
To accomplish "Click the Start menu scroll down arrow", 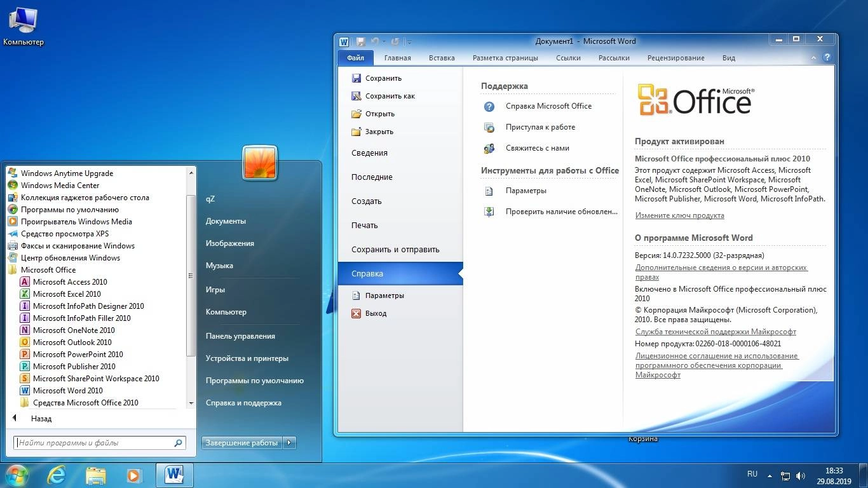I will 191,403.
